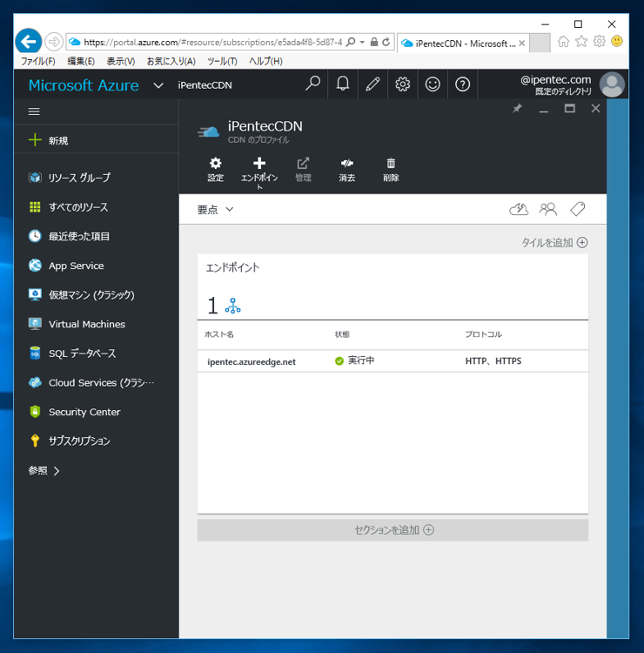Close the iPentecCDN browser tab
644x653 pixels.
pos(521,44)
